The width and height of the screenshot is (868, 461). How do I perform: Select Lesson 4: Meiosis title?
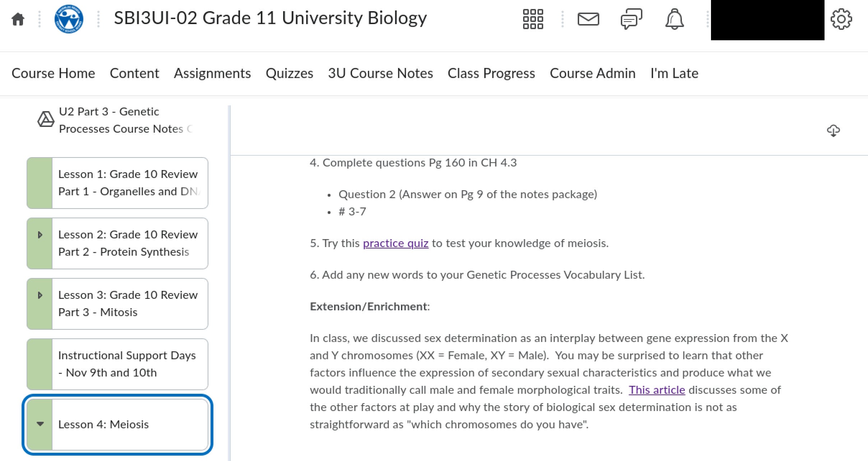click(103, 424)
